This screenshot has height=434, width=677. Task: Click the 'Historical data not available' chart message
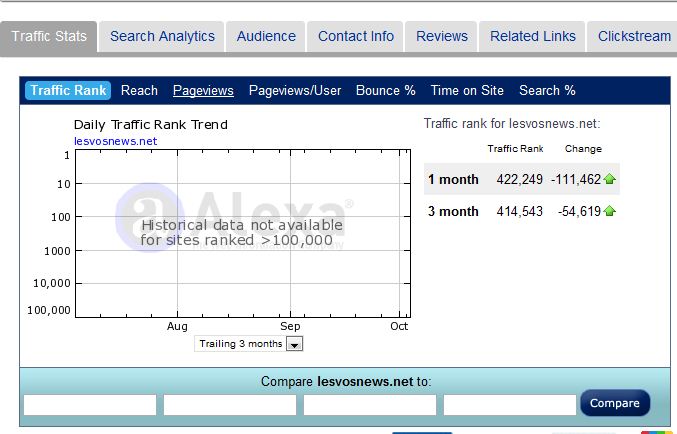241,232
